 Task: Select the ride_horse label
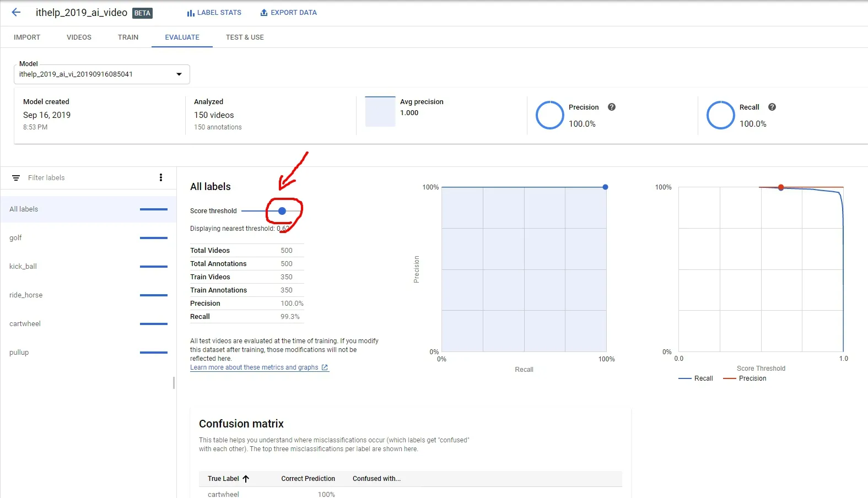[x=88, y=295]
